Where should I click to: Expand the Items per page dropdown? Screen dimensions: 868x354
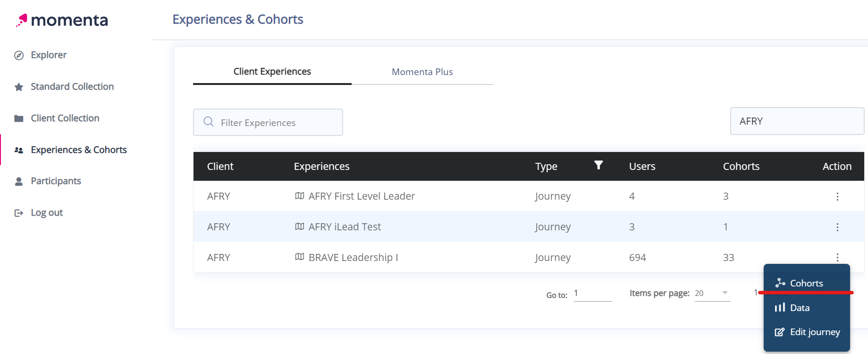[x=712, y=293]
